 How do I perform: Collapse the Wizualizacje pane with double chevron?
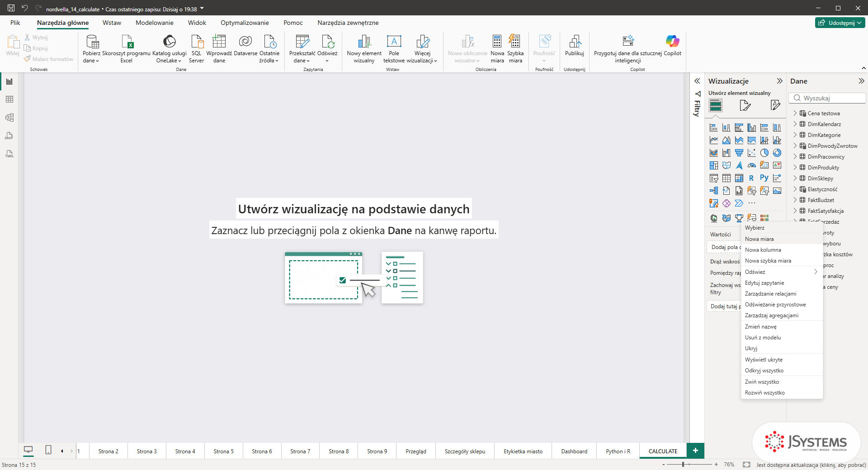(x=779, y=81)
